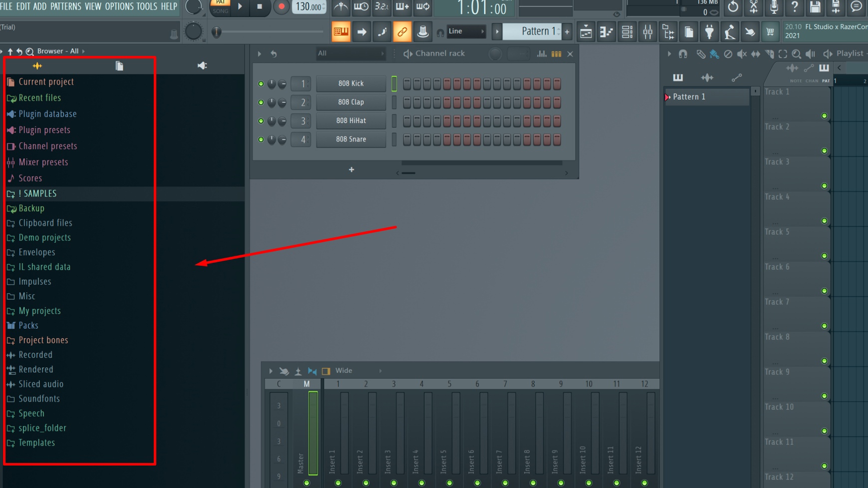868x488 pixels.
Task: Click the 808 Kick channel button
Action: (x=351, y=83)
